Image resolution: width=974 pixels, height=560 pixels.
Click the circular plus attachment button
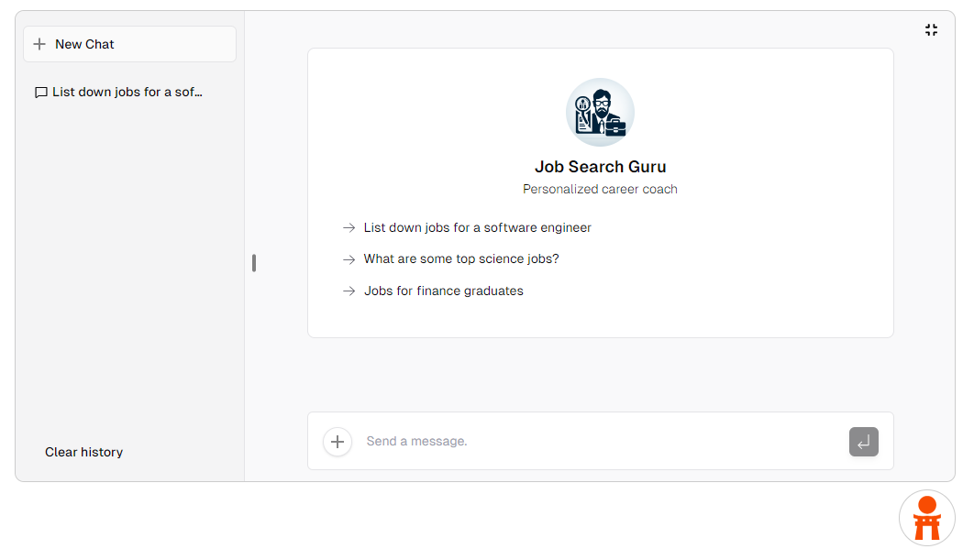338,442
